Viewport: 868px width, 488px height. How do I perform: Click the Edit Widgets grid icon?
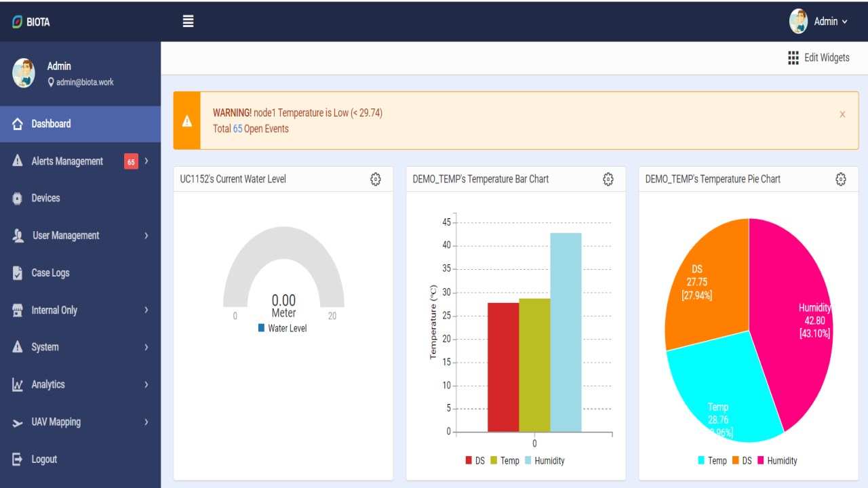click(x=793, y=58)
